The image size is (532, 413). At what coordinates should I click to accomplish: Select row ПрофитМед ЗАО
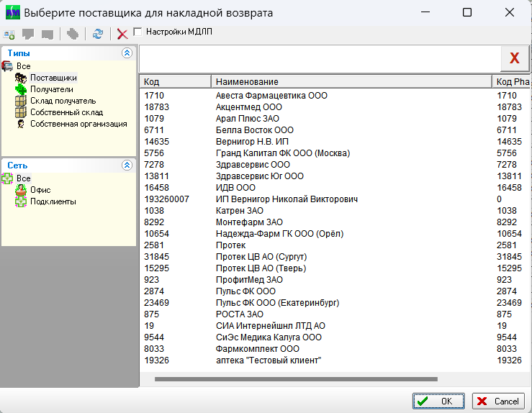[334, 280]
